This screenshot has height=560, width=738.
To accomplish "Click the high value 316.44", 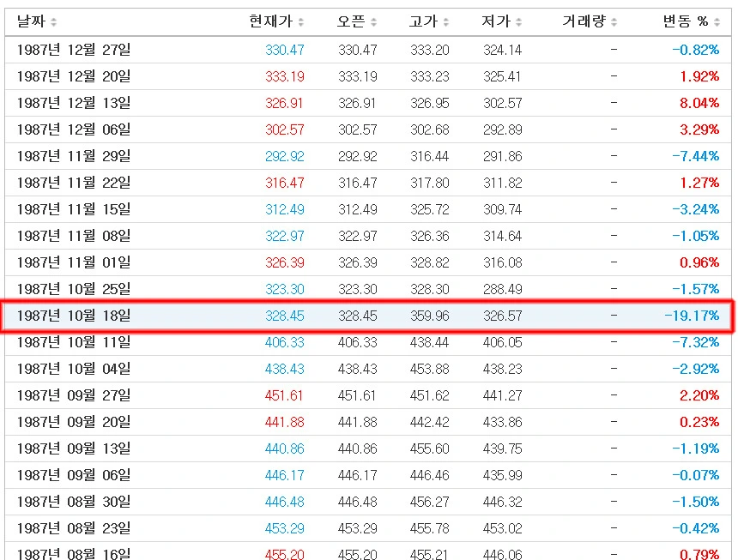I will 429,156.
